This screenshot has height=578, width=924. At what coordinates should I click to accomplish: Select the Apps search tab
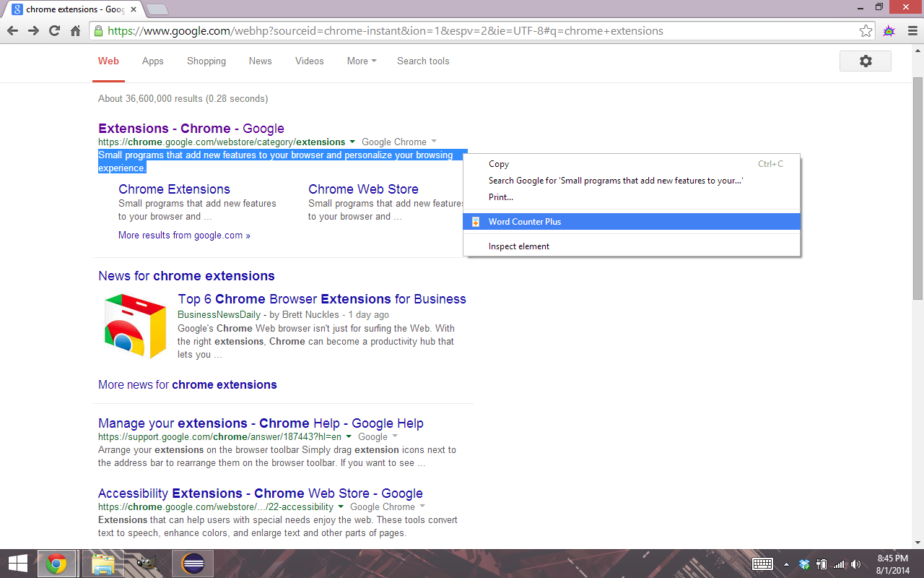coord(153,61)
